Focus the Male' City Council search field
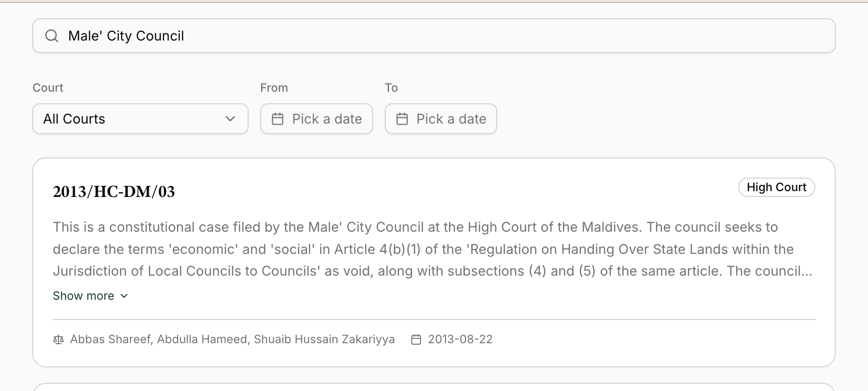 coord(434,36)
